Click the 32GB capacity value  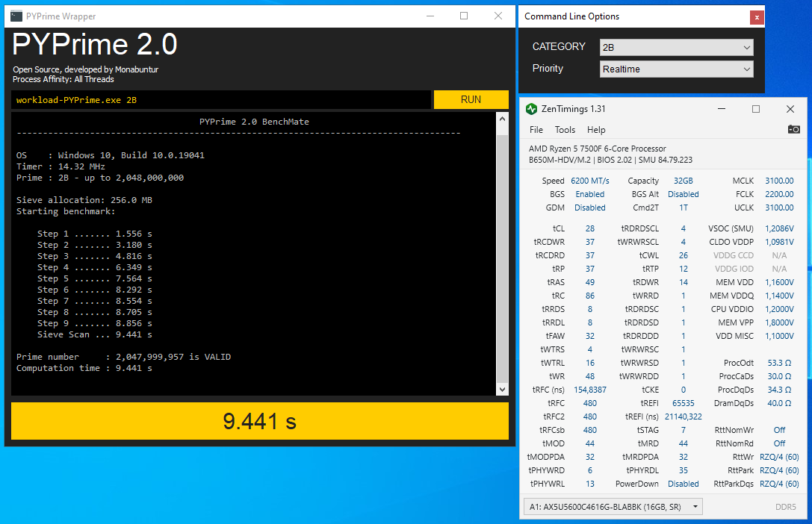coord(683,181)
